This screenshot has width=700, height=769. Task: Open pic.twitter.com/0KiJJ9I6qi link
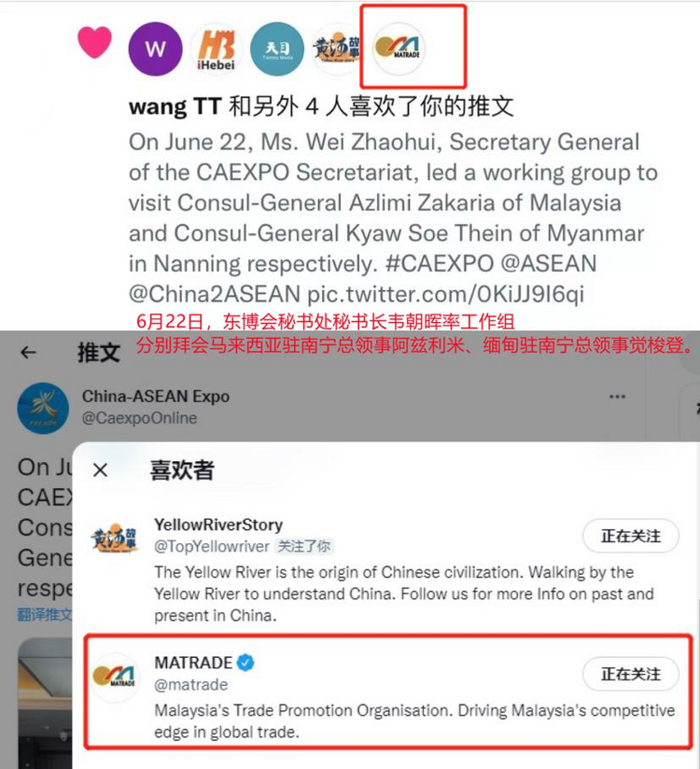(445, 294)
